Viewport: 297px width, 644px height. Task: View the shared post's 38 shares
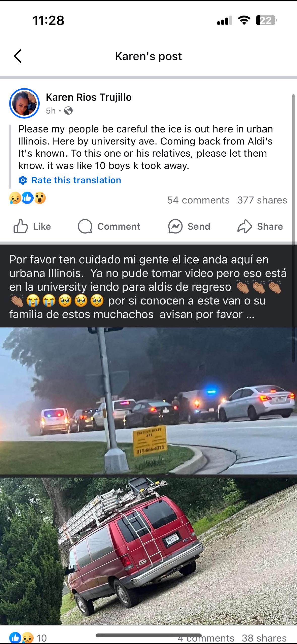(x=264, y=638)
